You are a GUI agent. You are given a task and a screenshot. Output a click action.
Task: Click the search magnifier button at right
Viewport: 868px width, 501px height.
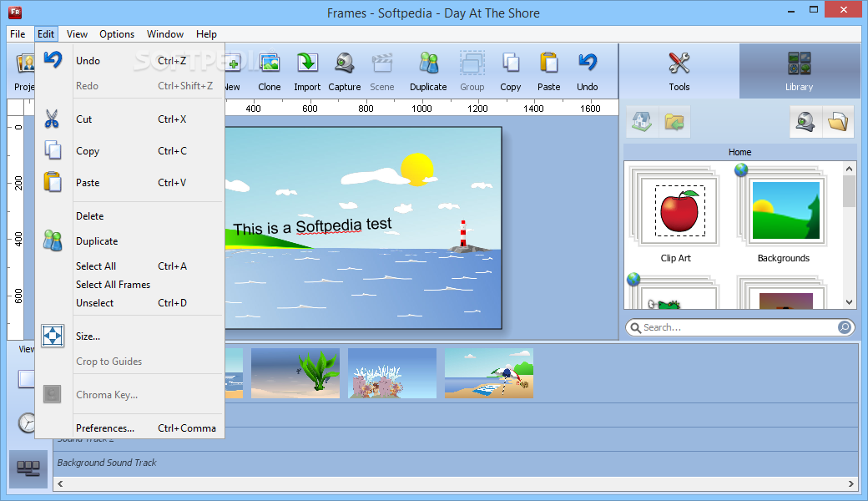click(844, 327)
